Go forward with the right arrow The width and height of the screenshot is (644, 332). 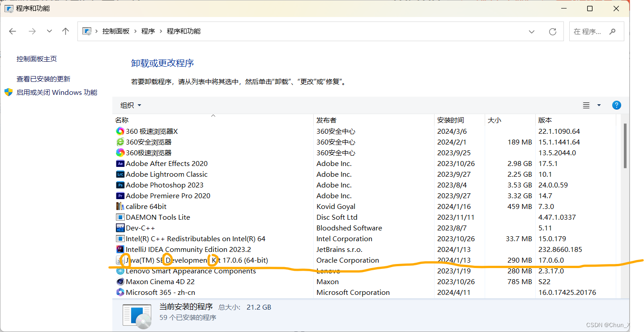click(32, 31)
